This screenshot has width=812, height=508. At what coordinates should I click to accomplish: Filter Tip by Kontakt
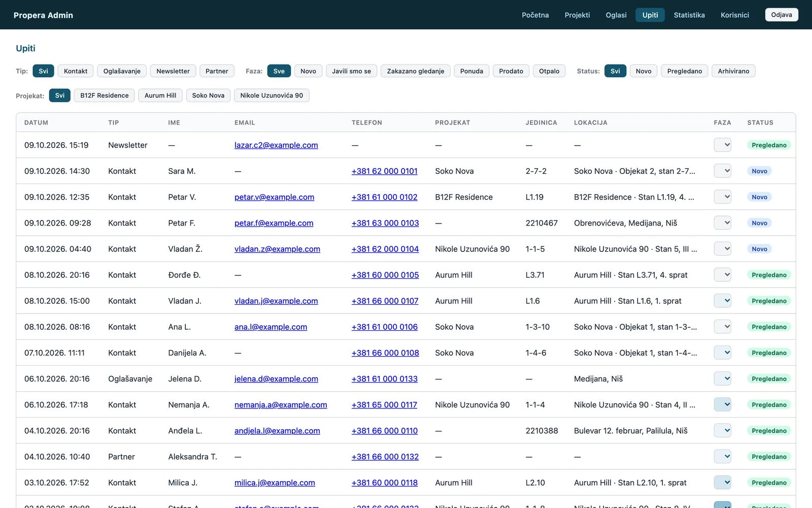76,71
